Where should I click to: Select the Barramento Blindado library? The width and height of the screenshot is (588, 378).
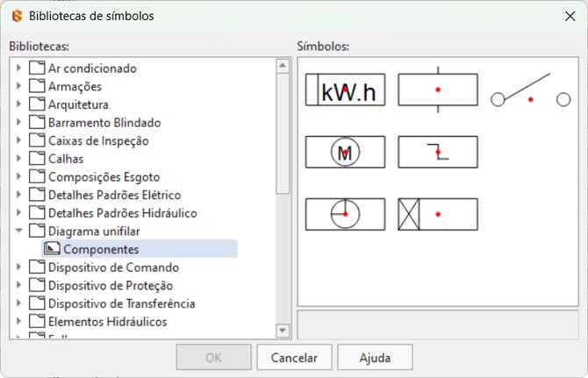pos(104,123)
